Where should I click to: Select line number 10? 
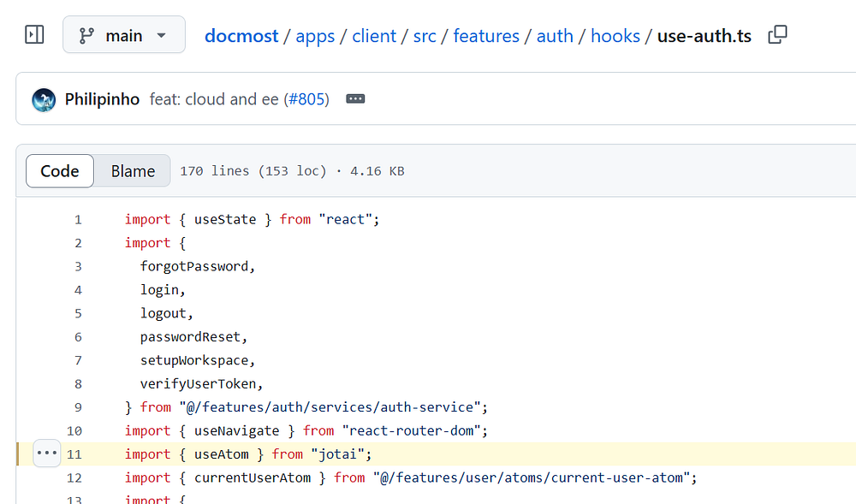pos(74,430)
